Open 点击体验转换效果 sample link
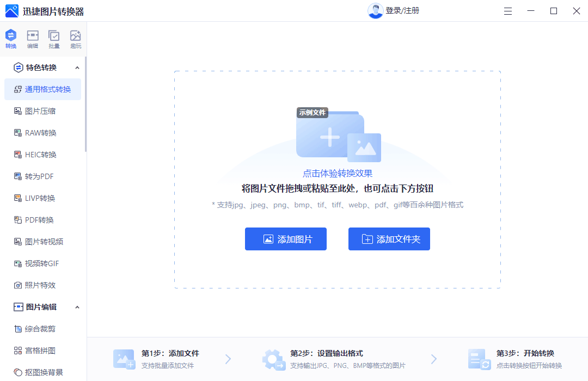588x381 pixels. click(x=338, y=172)
